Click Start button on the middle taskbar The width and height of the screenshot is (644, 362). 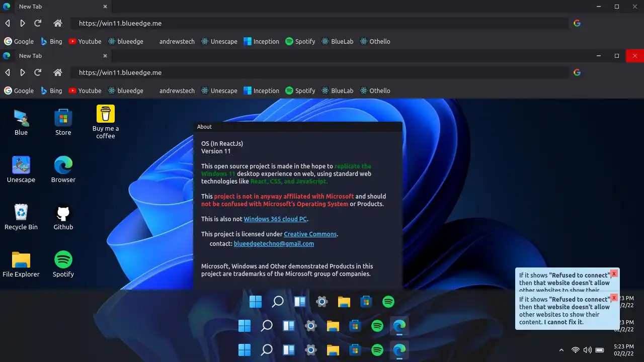pos(245,326)
